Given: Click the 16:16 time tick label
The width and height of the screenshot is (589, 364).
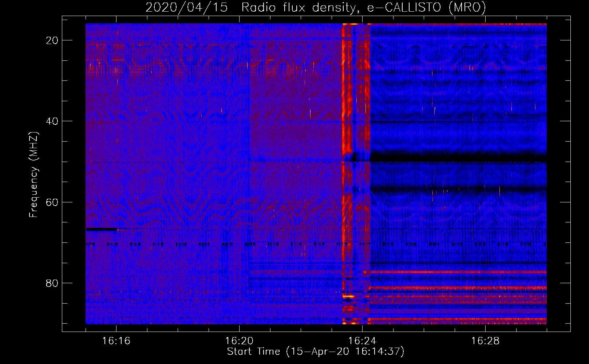Looking at the screenshot, I should coord(116,341).
